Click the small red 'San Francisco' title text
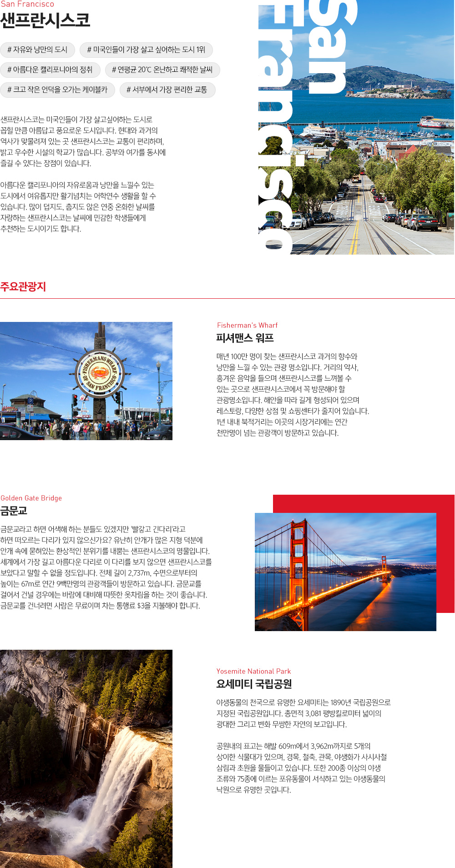The image size is (455, 868). coord(27,4)
